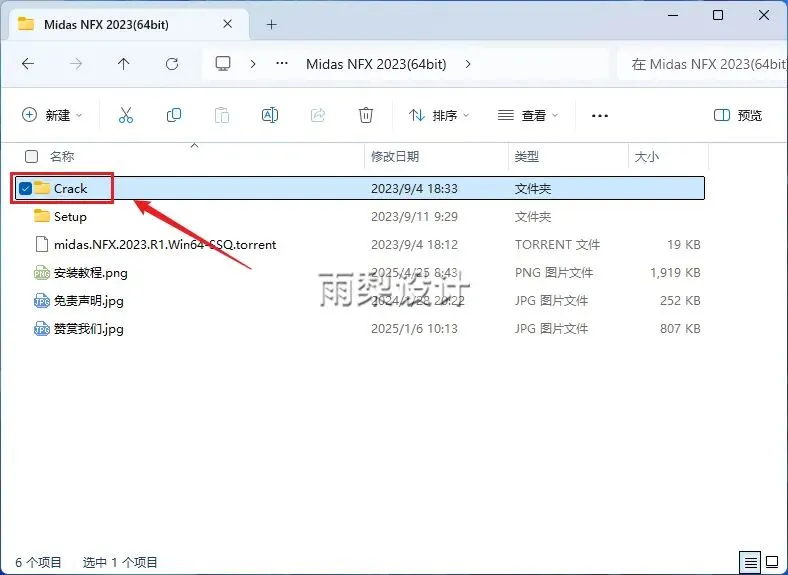Click the TORRENT 文件 type cell
Image resolution: width=788 pixels, height=575 pixels.
[x=557, y=245]
